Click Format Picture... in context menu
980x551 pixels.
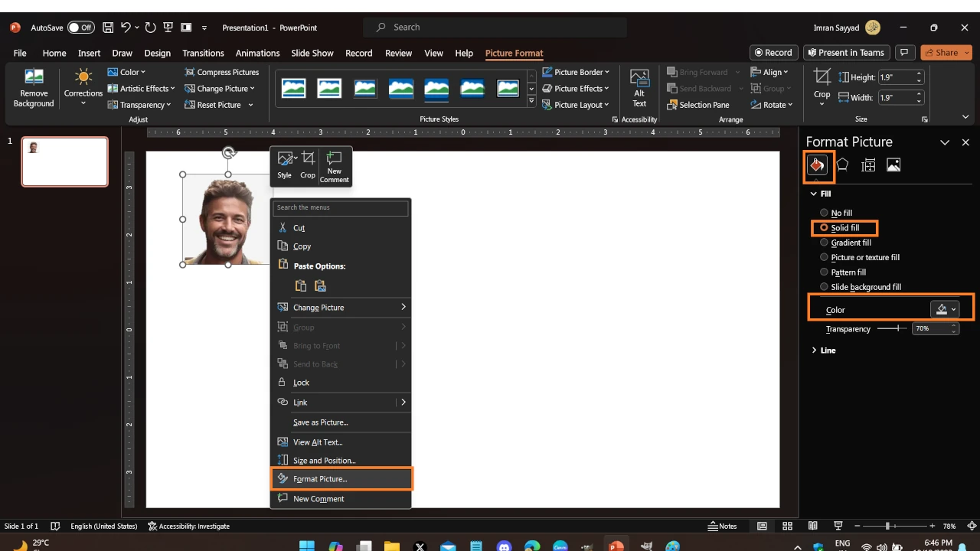[341, 479]
